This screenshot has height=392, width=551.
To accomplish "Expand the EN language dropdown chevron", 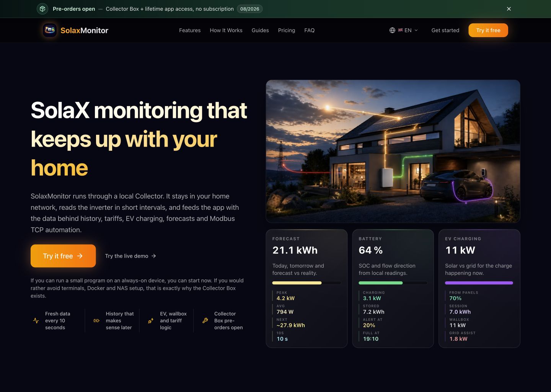I will [x=416, y=30].
